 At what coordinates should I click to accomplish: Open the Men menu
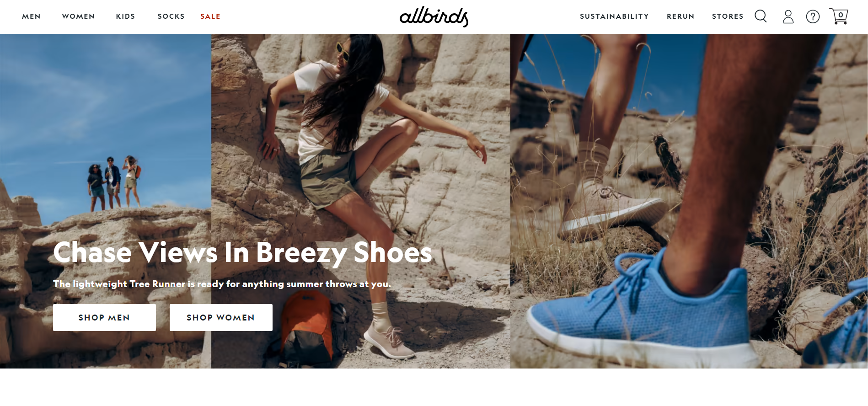pyautogui.click(x=32, y=16)
